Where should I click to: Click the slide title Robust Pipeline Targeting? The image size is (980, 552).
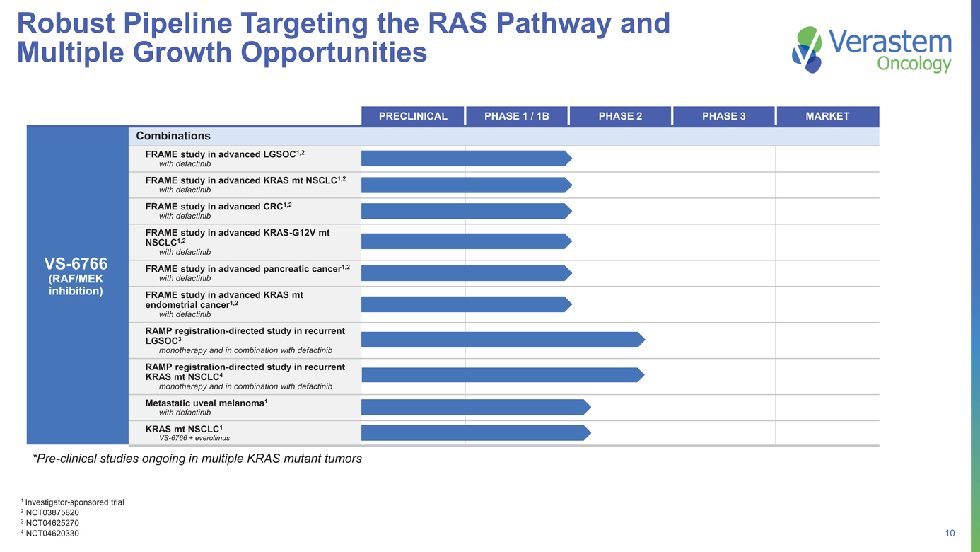click(x=344, y=38)
